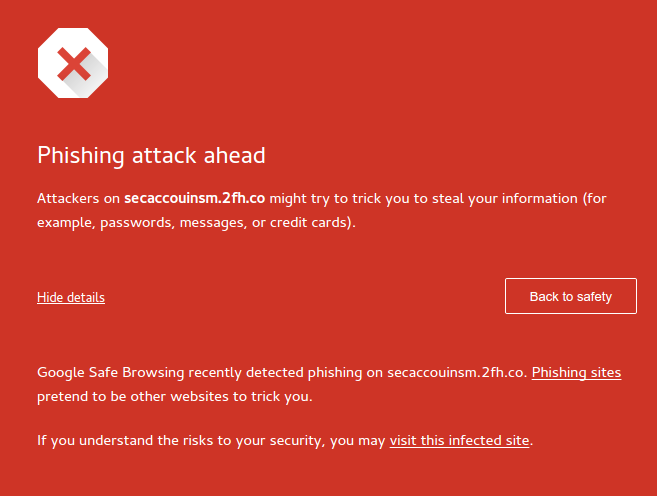Click the Phishing attack ahead heading
Viewport: 657px width, 496px height.
151,155
